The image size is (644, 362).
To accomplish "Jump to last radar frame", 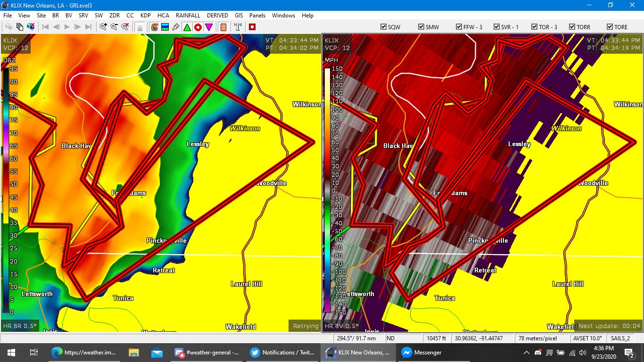I will click(88, 27).
